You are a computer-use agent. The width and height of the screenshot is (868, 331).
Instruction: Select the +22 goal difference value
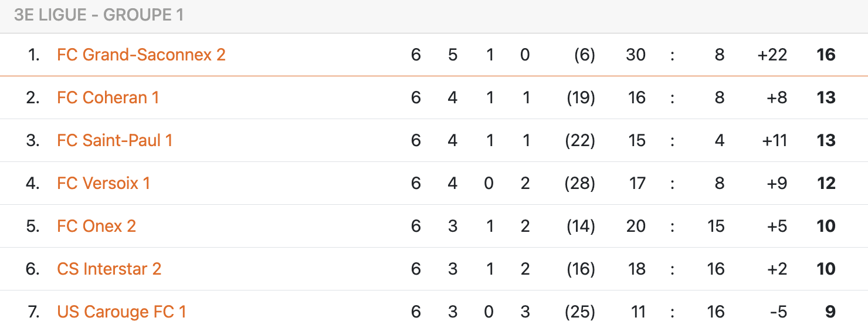pyautogui.click(x=772, y=55)
